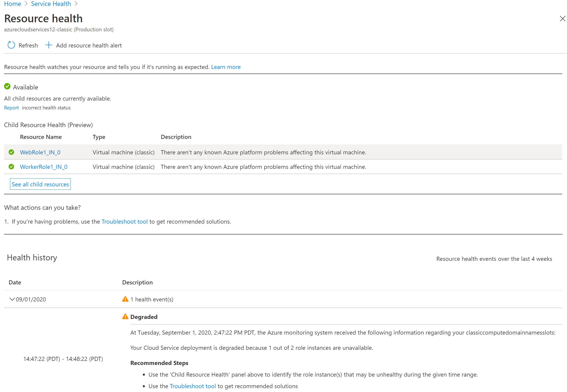Select the WorkerRole1_IN_0 resource tree item
The height and width of the screenshot is (392, 567).
[45, 167]
